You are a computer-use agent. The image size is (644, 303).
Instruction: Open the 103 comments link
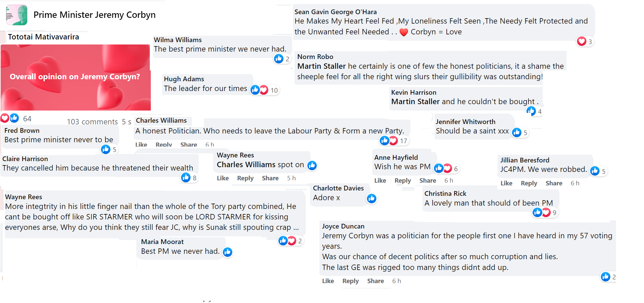click(x=92, y=122)
